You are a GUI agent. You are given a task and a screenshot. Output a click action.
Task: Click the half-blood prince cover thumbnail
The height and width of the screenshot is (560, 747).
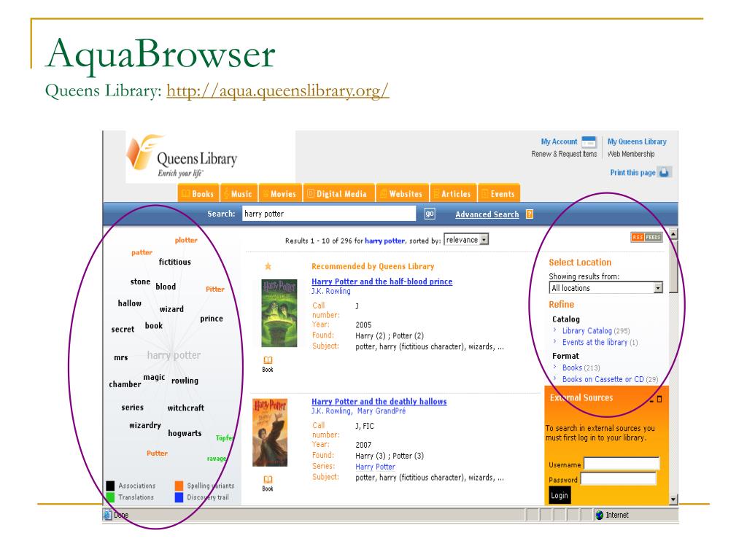pos(279,313)
